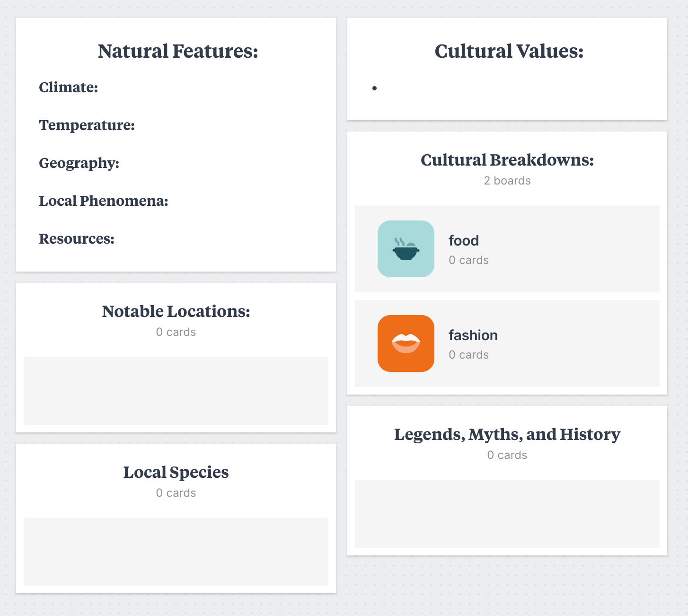Click the 2 boards count label
Image resolution: width=688 pixels, height=616 pixels.
(507, 181)
